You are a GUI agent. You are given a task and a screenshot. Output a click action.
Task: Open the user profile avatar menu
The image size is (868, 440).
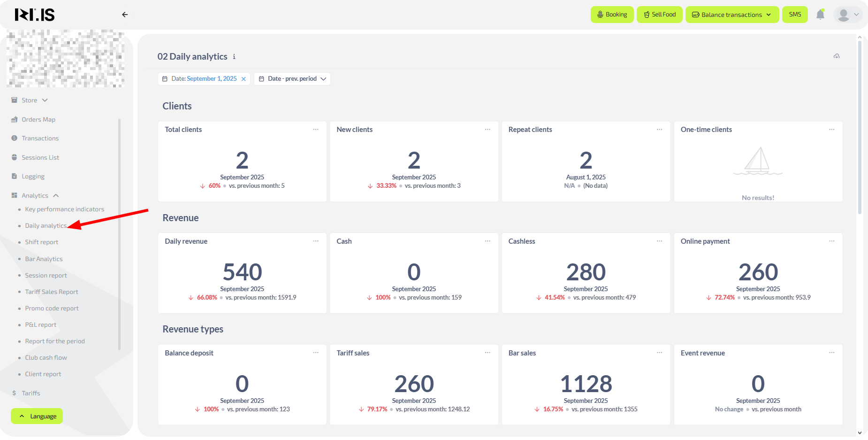(x=847, y=15)
